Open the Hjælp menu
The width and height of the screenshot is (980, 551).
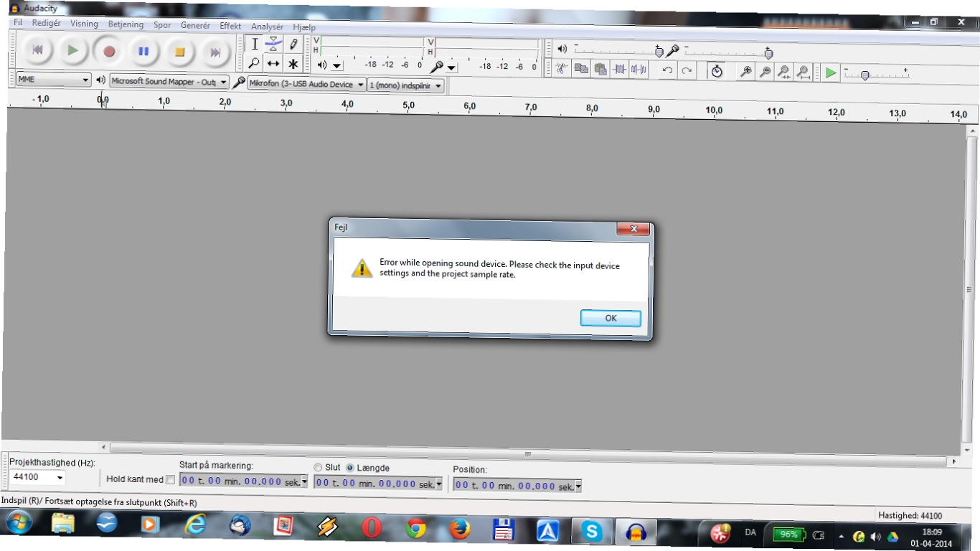(x=304, y=27)
